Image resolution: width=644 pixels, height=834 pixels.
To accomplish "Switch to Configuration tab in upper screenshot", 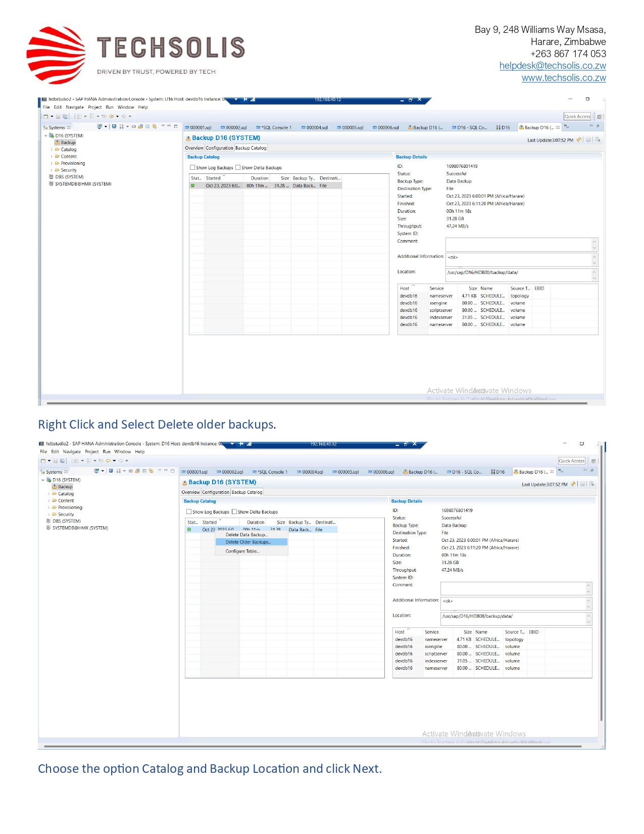I will [219, 148].
